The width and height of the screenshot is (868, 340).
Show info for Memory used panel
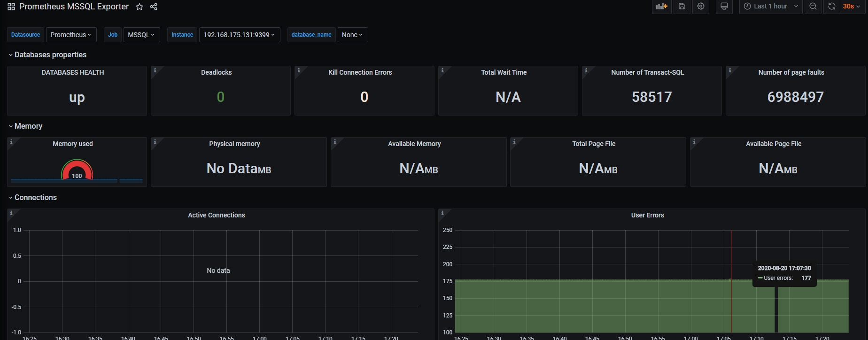(11, 142)
